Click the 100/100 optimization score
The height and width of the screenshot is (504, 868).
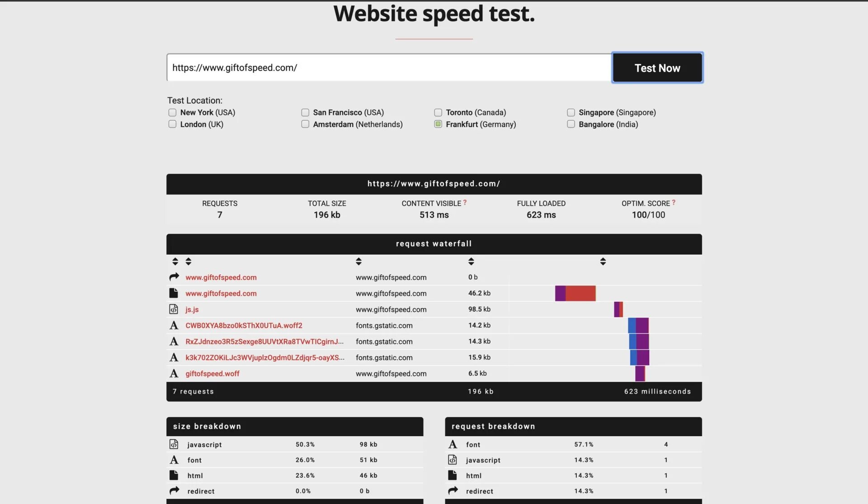click(648, 215)
